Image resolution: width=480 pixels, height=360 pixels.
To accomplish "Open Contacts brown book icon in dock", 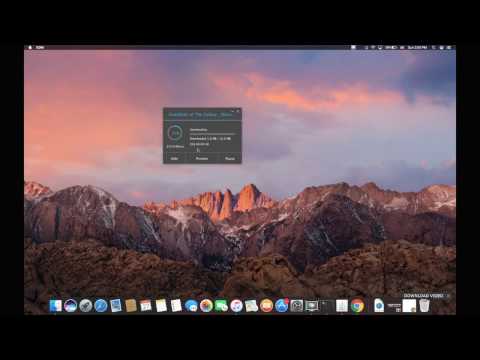I will pyautogui.click(x=131, y=306).
